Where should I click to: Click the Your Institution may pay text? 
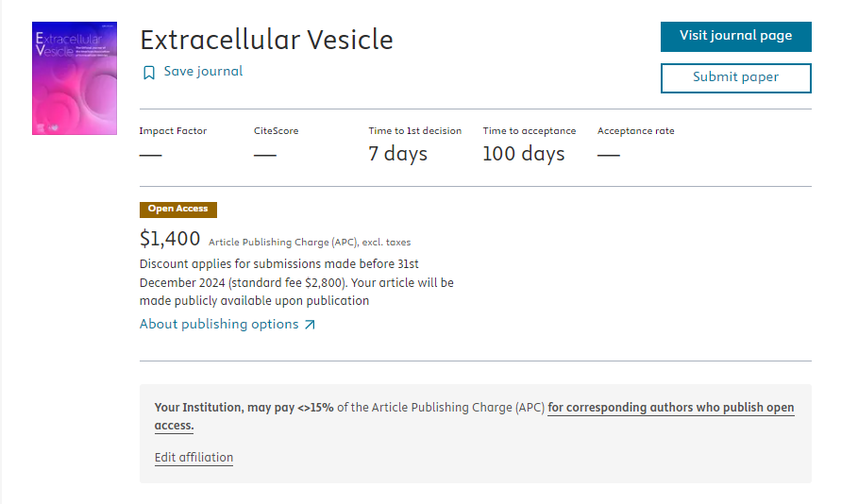click(244, 408)
